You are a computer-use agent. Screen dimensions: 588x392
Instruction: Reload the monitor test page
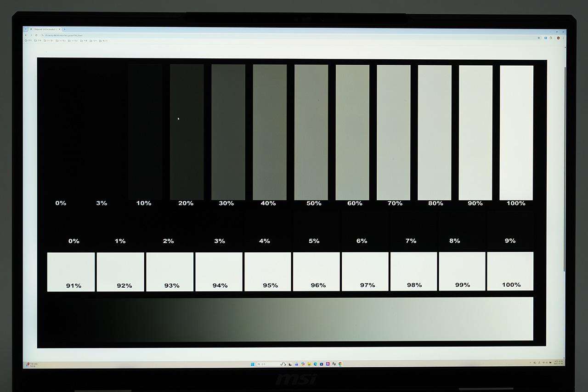click(x=36, y=35)
